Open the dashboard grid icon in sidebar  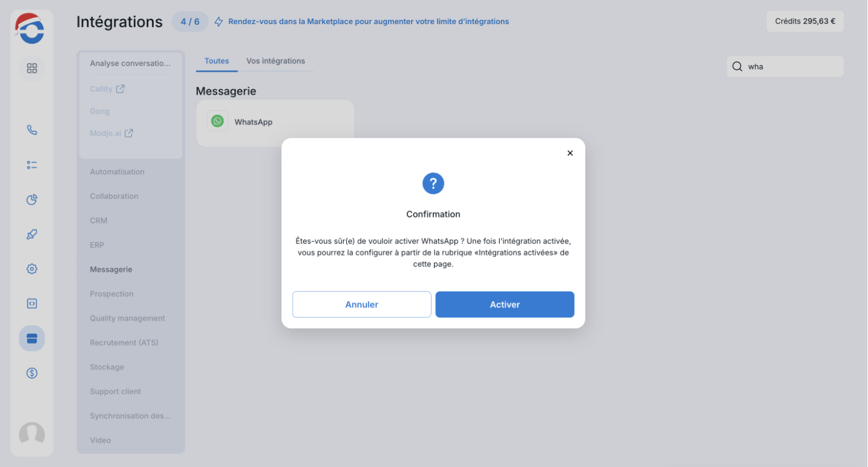[32, 68]
